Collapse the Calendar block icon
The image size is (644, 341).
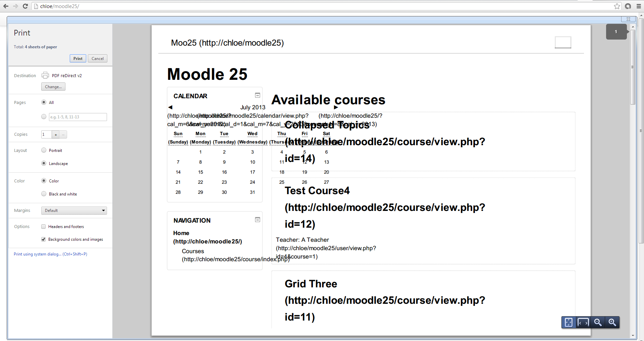coord(258,95)
